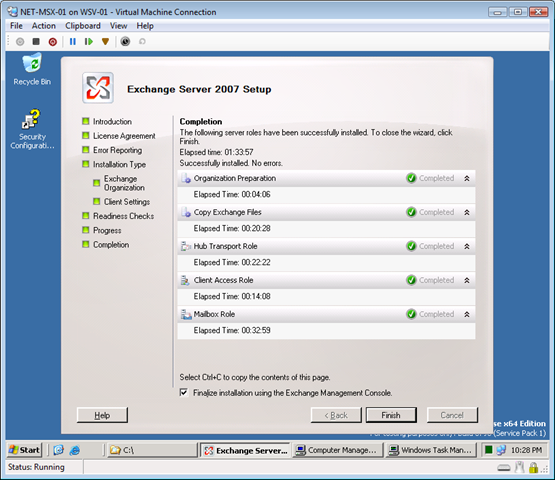Open the Clipboard menu
Image resolution: width=555 pixels, height=480 pixels.
click(x=83, y=26)
